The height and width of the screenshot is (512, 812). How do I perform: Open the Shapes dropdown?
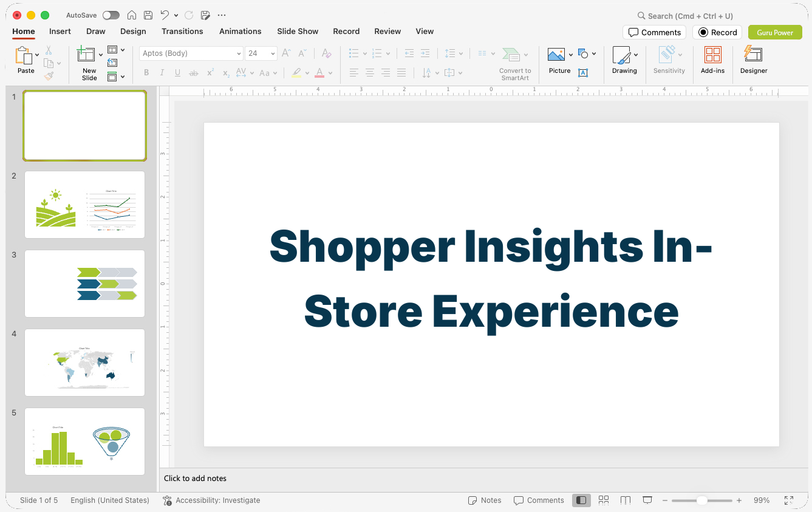tap(587, 54)
